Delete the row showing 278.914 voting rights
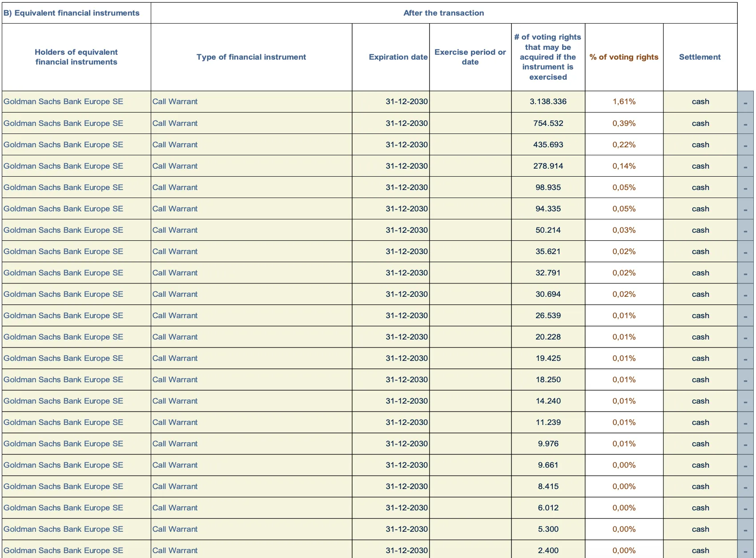756x558 pixels. [745, 166]
